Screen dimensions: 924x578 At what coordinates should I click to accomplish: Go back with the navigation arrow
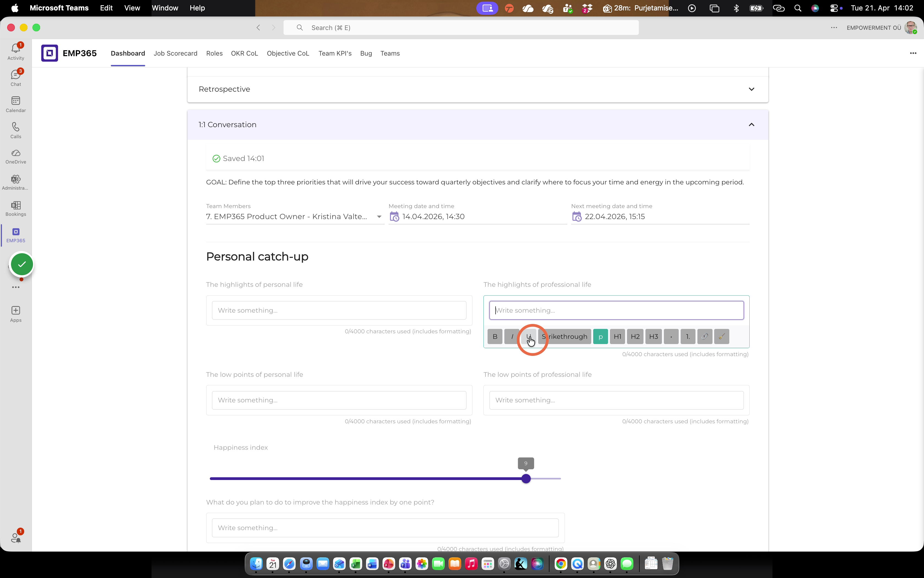pyautogui.click(x=258, y=28)
